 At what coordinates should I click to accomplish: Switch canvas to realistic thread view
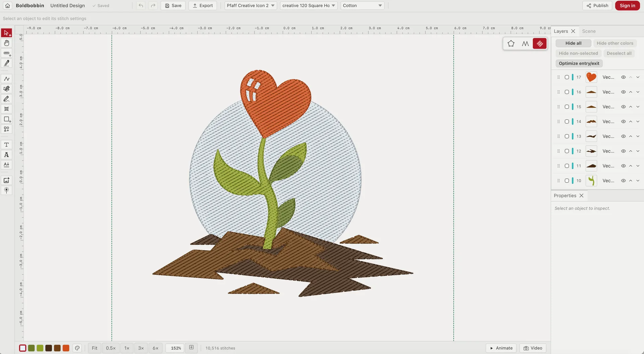tap(540, 44)
